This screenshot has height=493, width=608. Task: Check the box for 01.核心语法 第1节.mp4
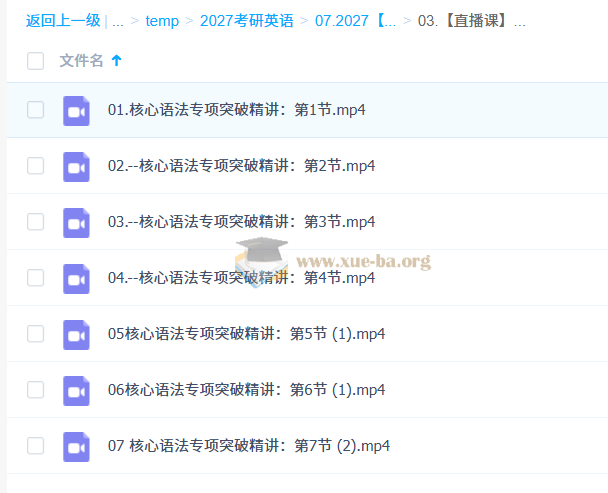point(36,110)
